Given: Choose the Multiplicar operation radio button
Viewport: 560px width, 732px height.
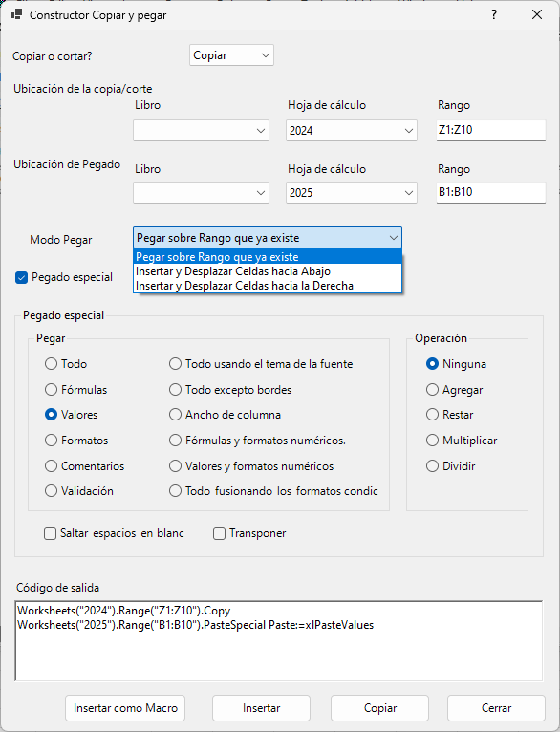Looking at the screenshot, I should [432, 441].
